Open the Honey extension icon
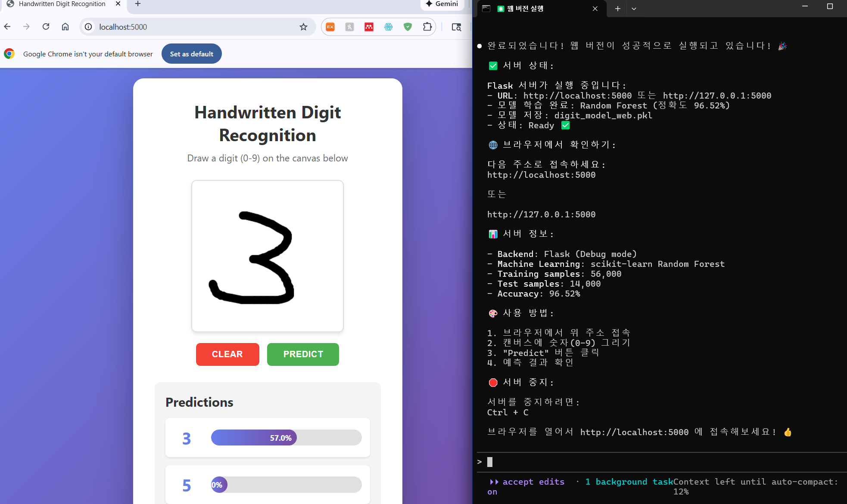The width and height of the screenshot is (847, 504). 349,27
